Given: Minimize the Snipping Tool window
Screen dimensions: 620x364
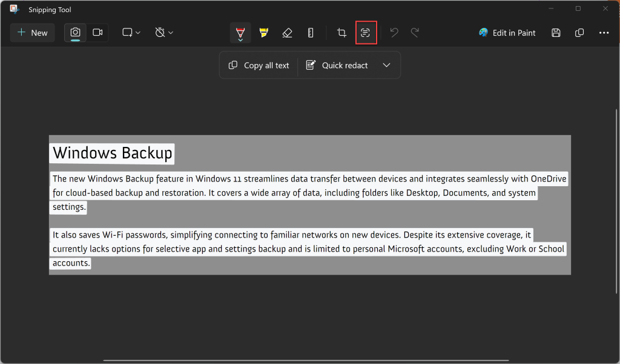Looking at the screenshot, I should click(551, 8).
